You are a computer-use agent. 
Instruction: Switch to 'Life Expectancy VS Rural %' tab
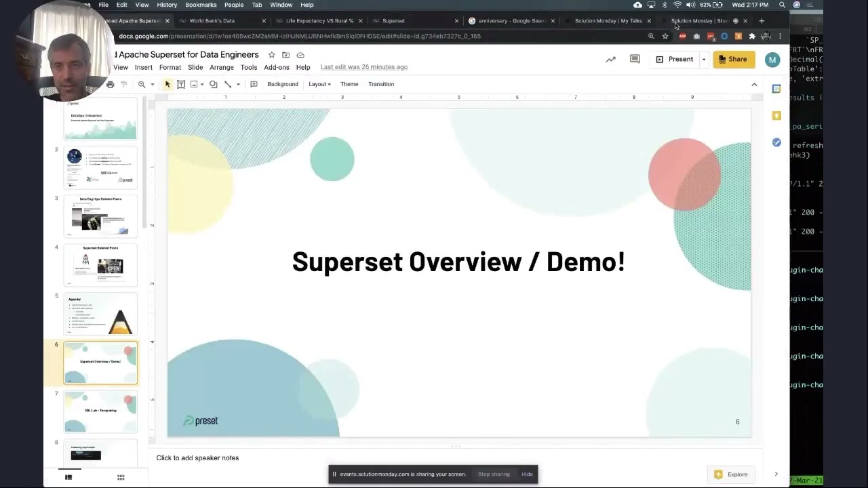(x=319, y=21)
